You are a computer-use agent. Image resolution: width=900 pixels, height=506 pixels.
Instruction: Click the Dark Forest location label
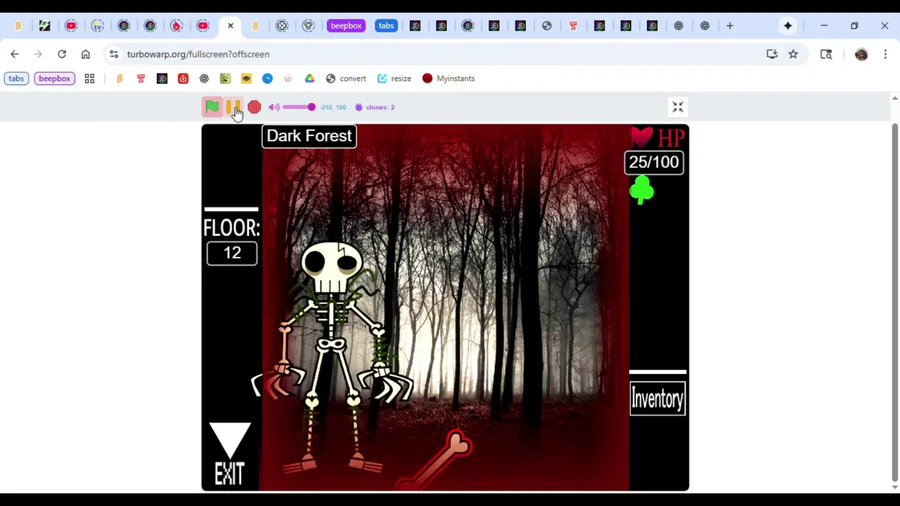coord(309,136)
